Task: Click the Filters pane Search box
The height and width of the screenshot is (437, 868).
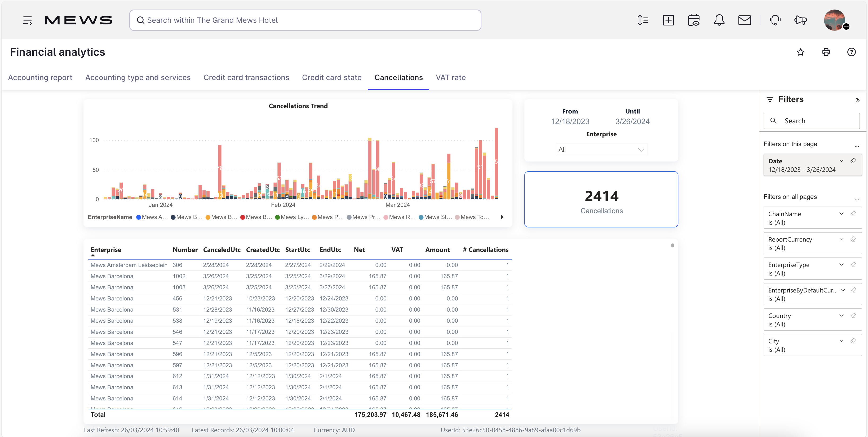Action: pos(811,121)
